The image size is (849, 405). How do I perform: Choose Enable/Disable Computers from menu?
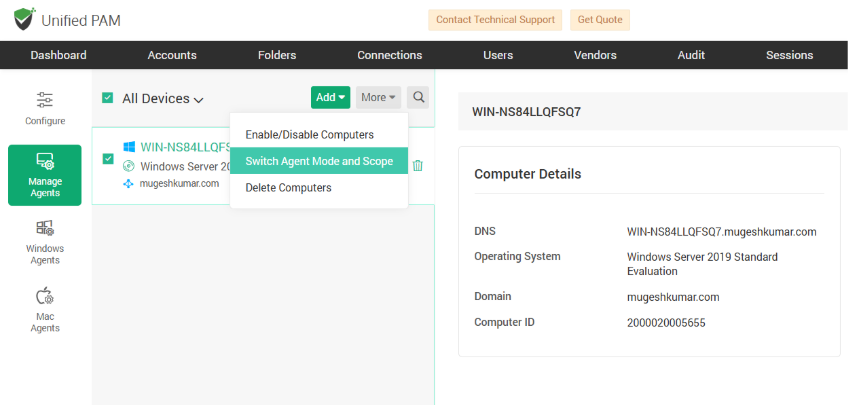coord(309,135)
